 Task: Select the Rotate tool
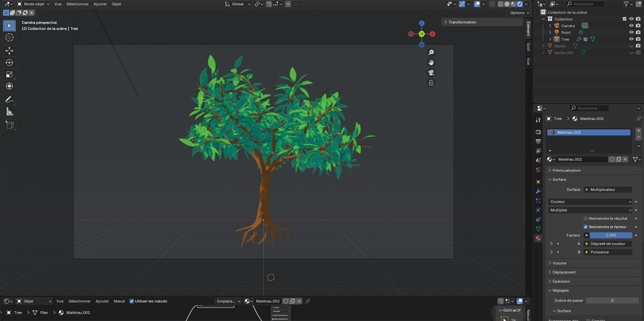[x=9, y=63]
